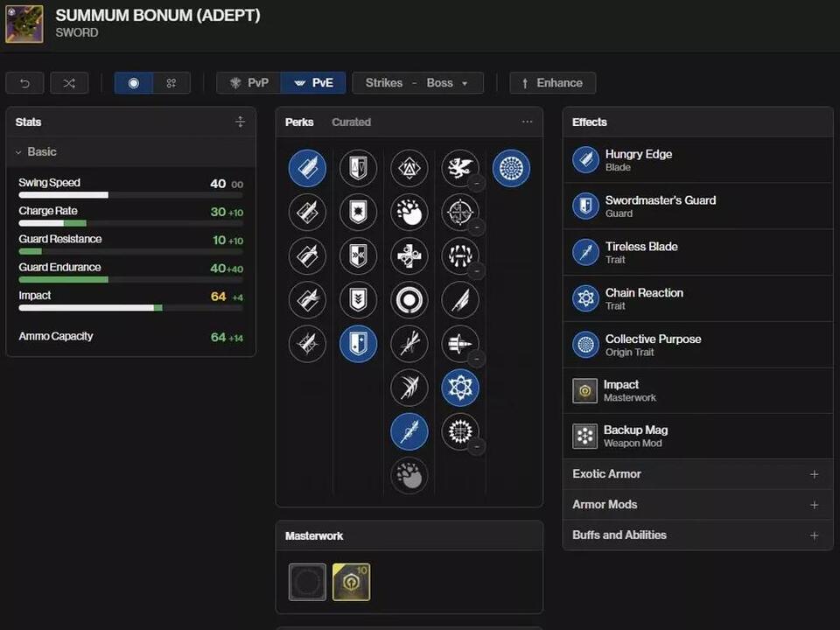Toggle the single perk view mode
The height and width of the screenshot is (630, 840).
[x=134, y=83]
